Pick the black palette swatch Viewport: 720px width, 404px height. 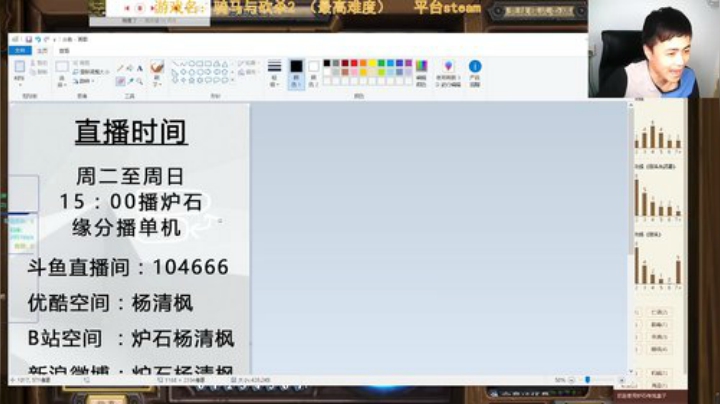tap(327, 63)
